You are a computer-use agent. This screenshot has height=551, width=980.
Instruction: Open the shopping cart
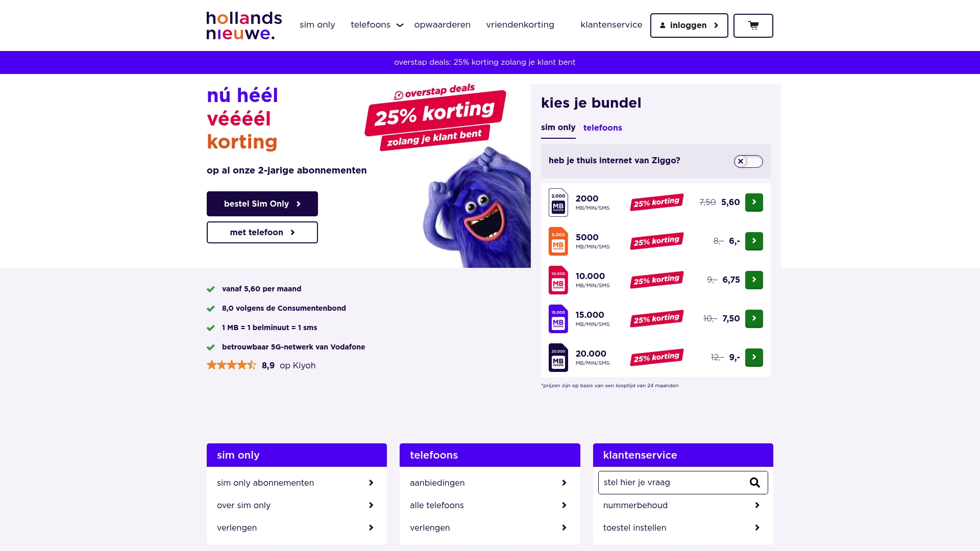pos(753,26)
